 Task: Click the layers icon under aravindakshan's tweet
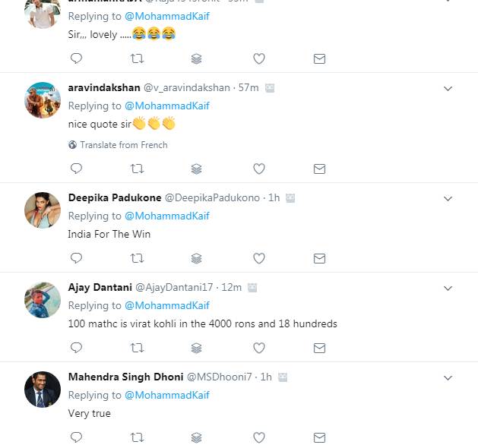[x=197, y=169]
